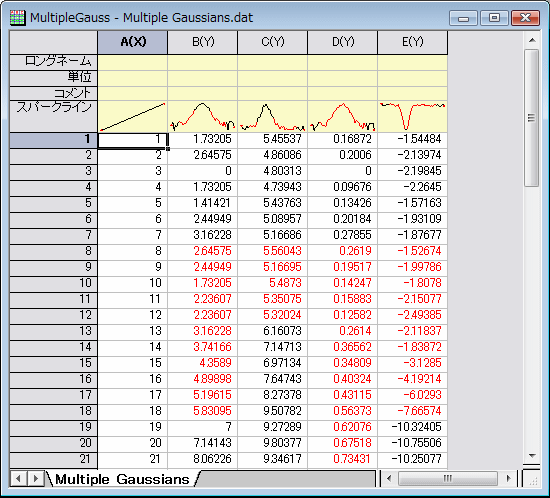
Task: Click cell with value 1.41421
Action: [x=203, y=203]
